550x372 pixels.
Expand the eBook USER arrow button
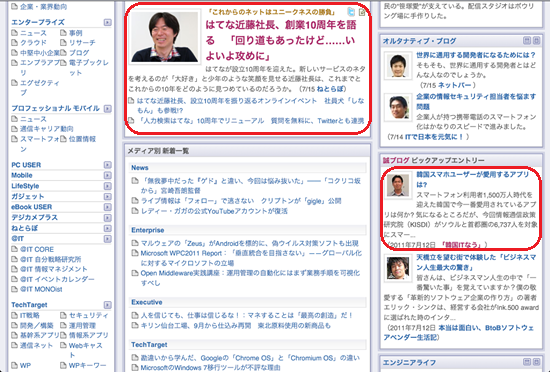(107, 207)
